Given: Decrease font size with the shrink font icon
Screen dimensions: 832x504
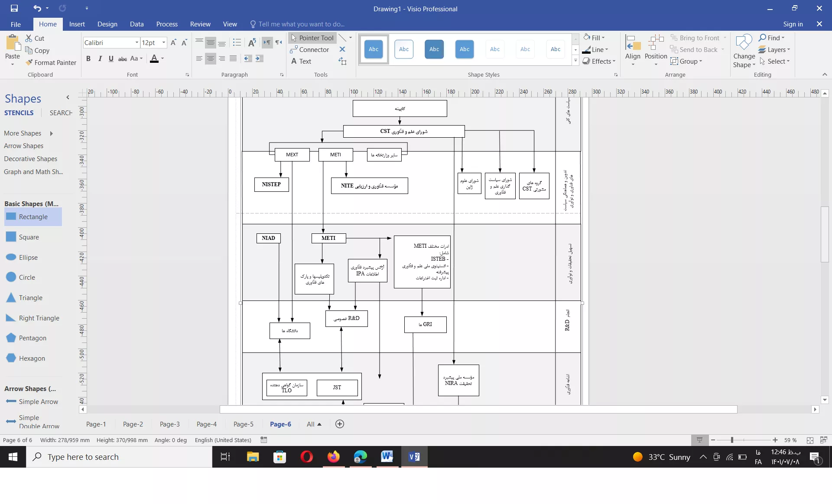Looking at the screenshot, I should (x=184, y=42).
